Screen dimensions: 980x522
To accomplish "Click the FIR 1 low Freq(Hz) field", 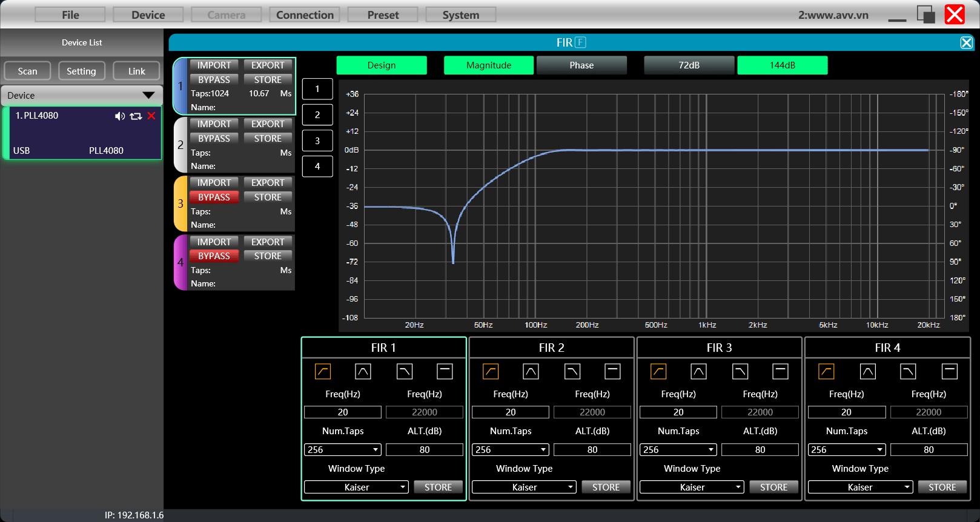I will [343, 412].
